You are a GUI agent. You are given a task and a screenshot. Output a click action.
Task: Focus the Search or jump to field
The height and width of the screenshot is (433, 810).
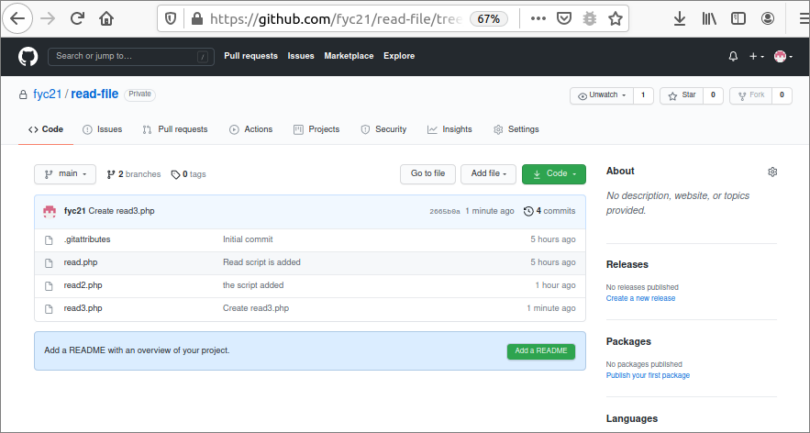pyautogui.click(x=131, y=56)
